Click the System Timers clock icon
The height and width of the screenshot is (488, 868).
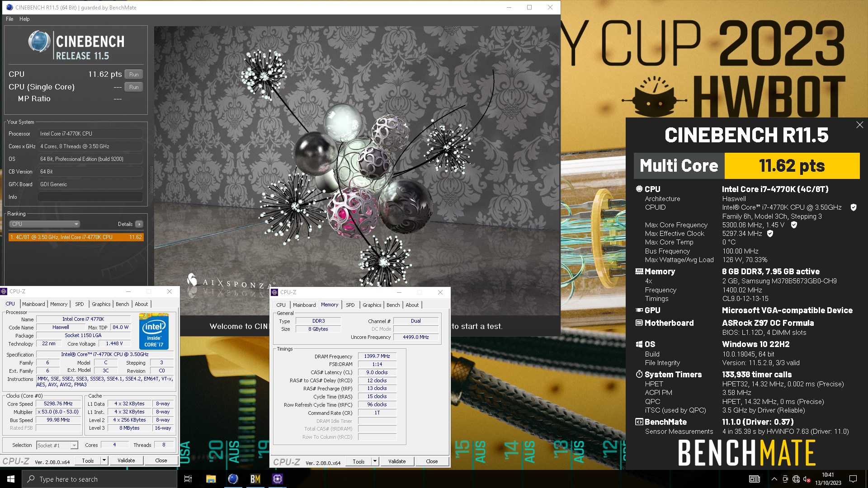pos(639,375)
